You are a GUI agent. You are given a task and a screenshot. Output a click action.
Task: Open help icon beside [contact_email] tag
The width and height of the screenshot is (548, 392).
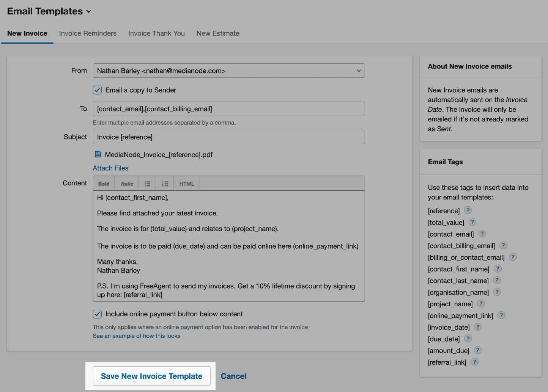point(482,234)
